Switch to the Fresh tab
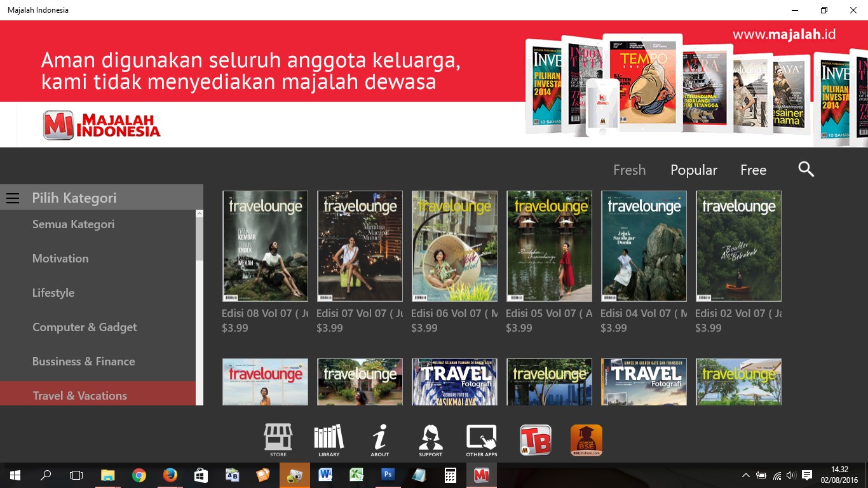The height and width of the screenshot is (488, 868). tap(629, 170)
